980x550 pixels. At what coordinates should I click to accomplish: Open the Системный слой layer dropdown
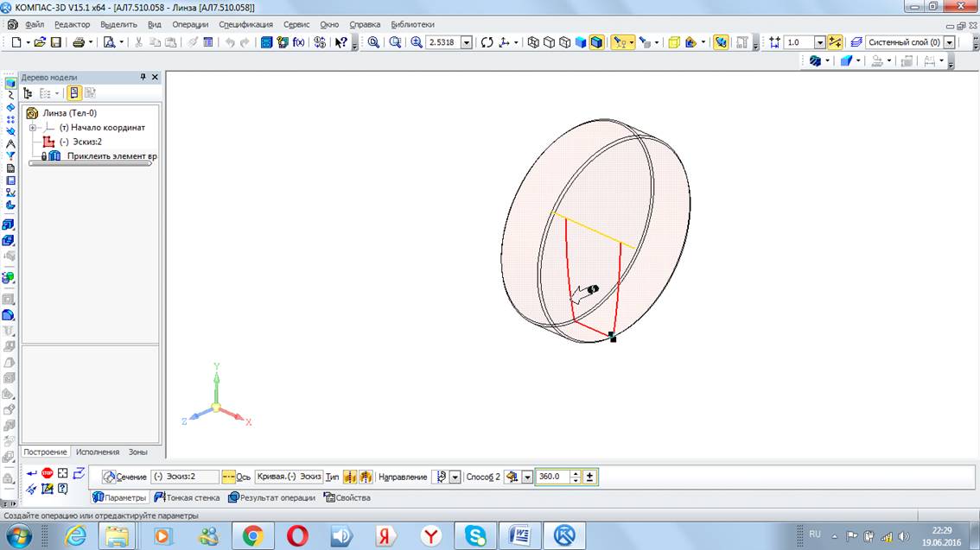(950, 42)
